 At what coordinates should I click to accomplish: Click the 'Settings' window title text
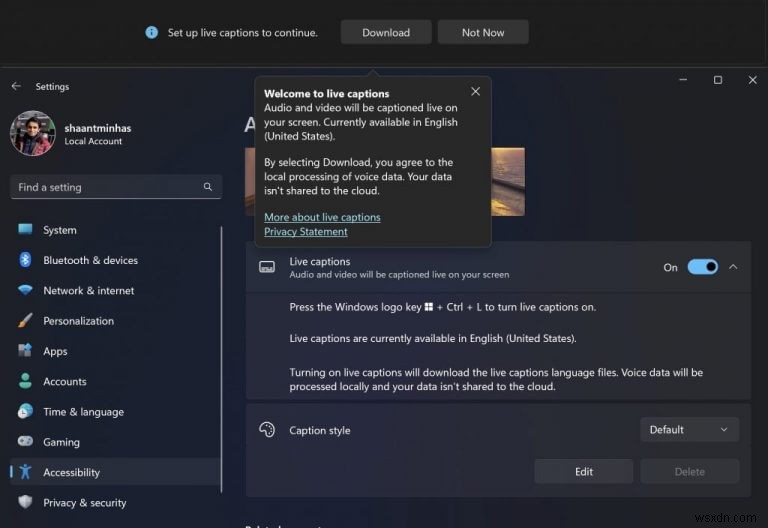[52, 86]
